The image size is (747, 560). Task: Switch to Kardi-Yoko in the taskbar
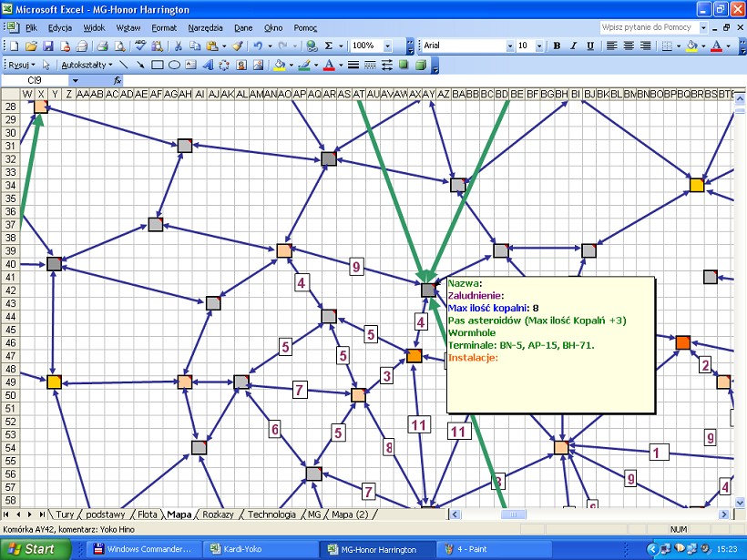click(x=261, y=549)
